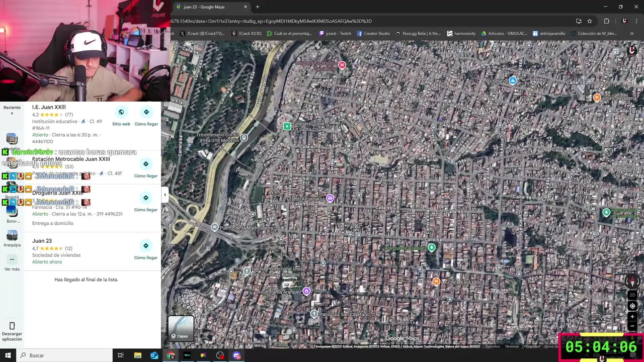
Task: Click the Descargar aplicación phone icon
Action: tap(12, 326)
